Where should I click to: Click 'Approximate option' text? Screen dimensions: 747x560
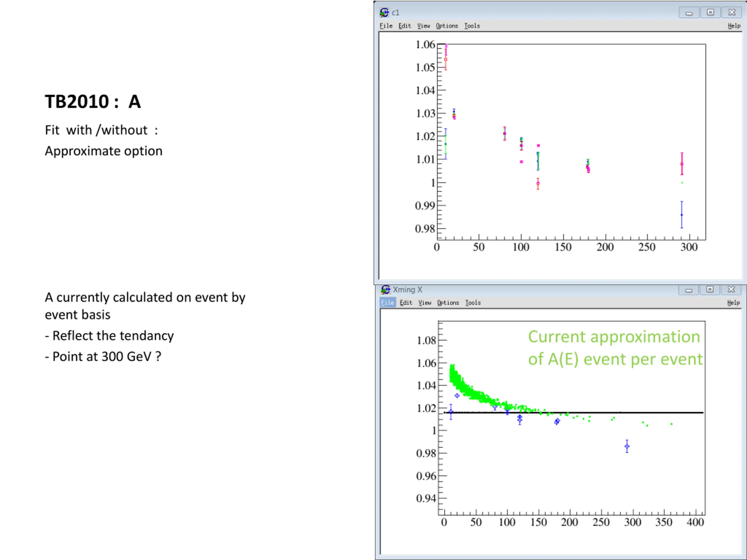(x=104, y=151)
